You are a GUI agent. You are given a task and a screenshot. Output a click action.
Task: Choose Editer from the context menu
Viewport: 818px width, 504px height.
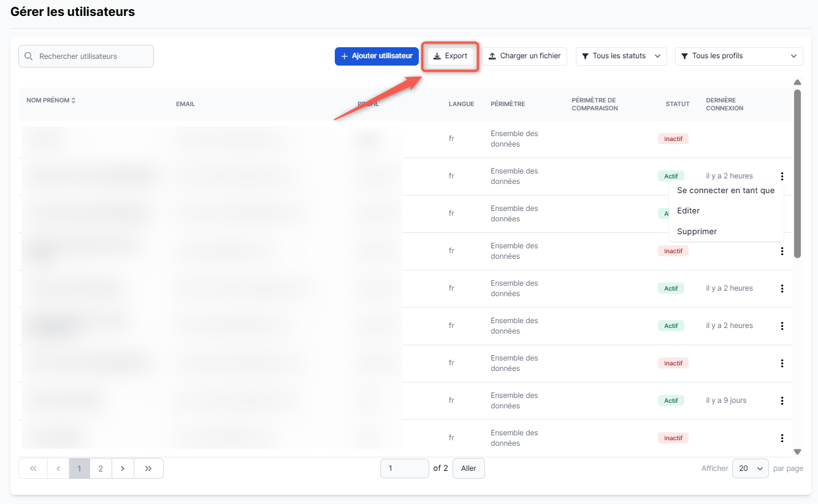point(688,211)
